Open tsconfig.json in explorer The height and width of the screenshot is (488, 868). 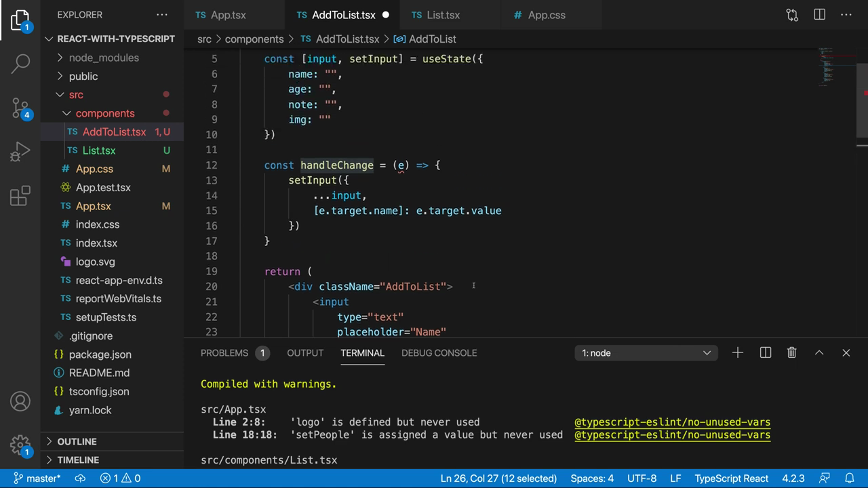point(113,391)
